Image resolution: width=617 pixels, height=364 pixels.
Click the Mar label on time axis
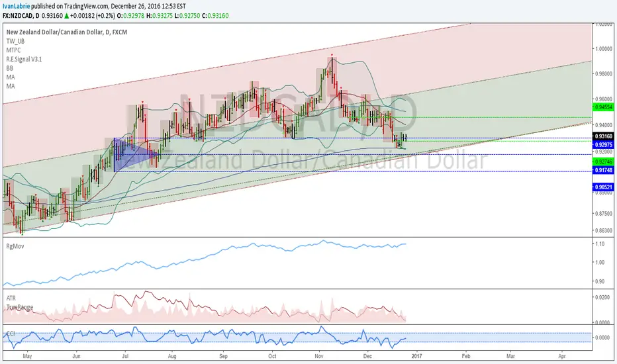coord(510,356)
